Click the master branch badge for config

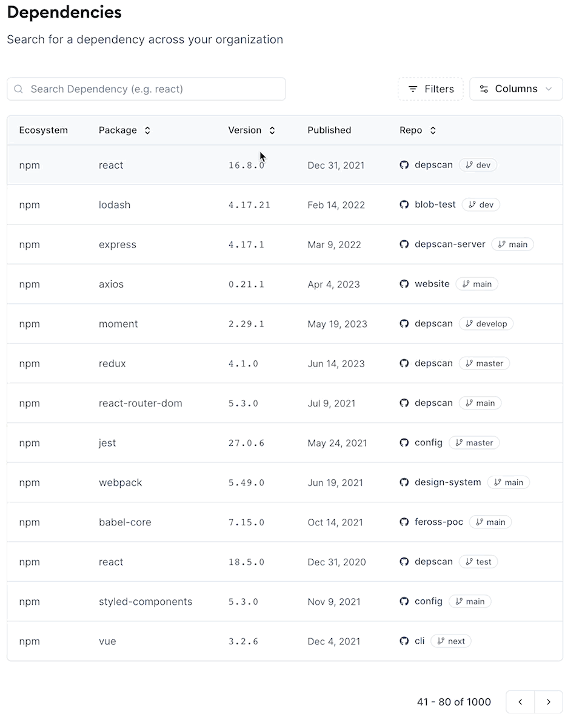[474, 443]
